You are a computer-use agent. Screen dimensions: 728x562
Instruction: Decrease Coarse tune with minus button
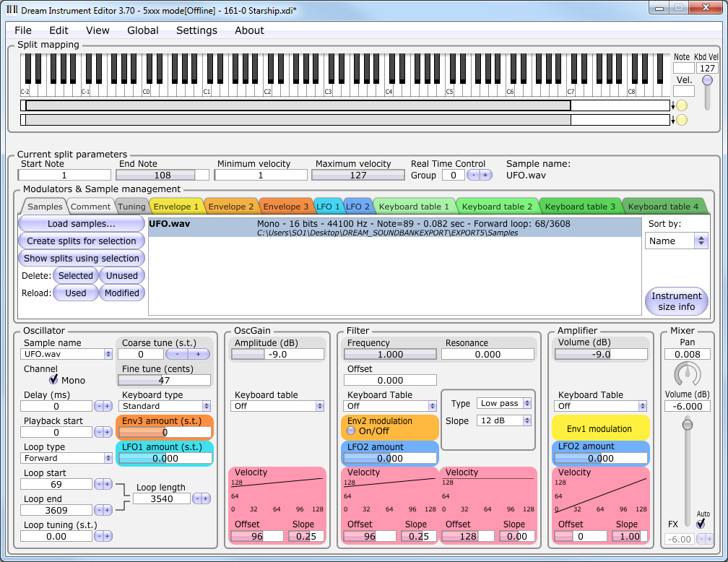click(177, 354)
